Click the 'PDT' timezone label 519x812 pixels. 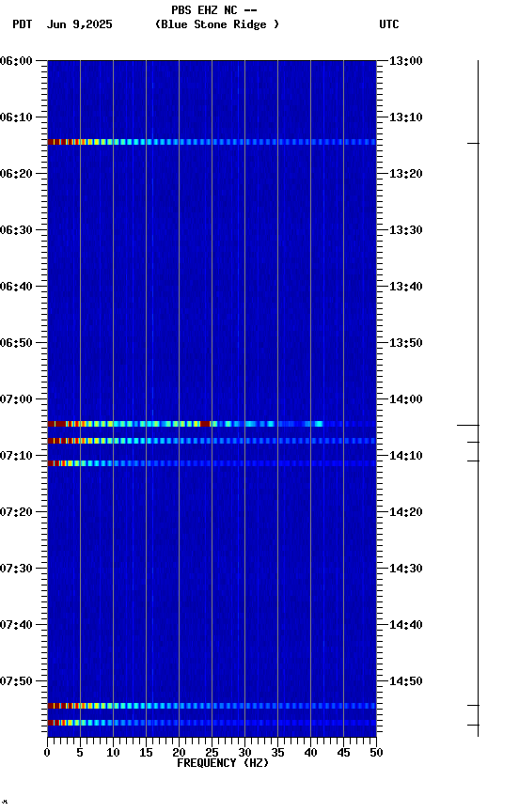pos(23,24)
